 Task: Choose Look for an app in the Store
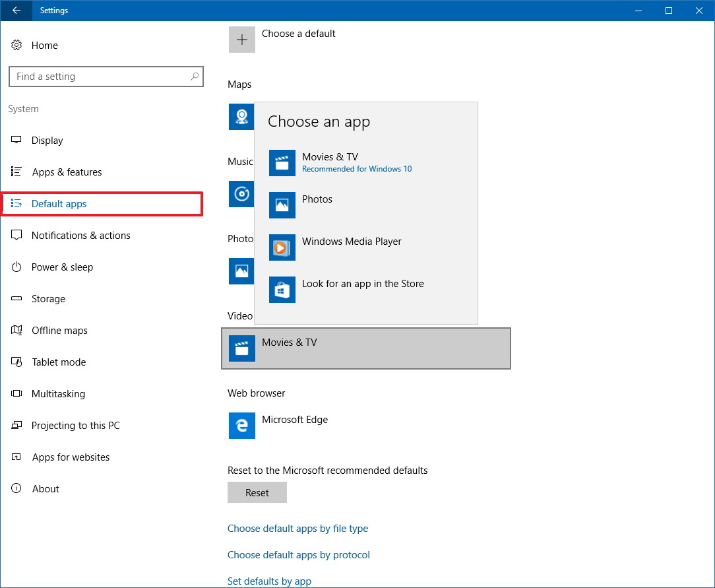(x=365, y=290)
